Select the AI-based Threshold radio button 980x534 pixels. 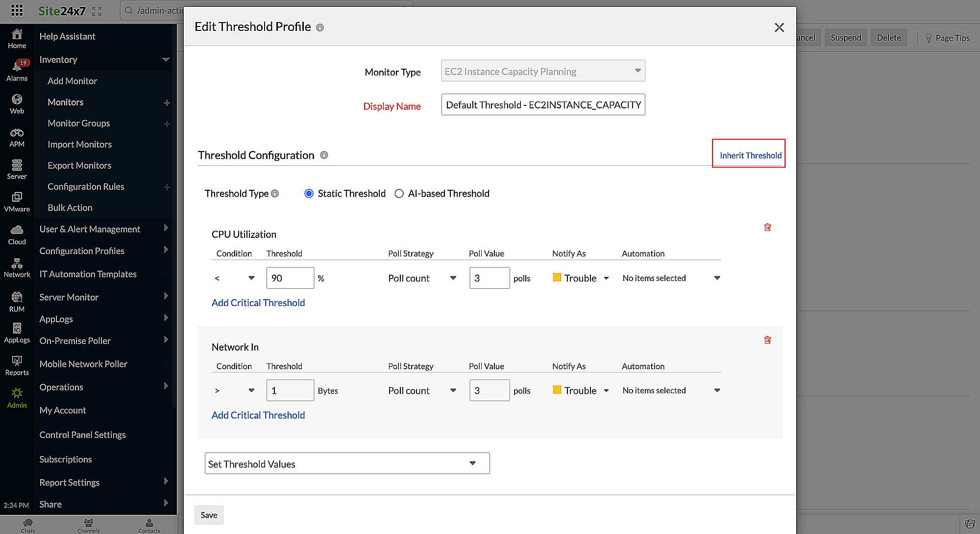(x=399, y=194)
